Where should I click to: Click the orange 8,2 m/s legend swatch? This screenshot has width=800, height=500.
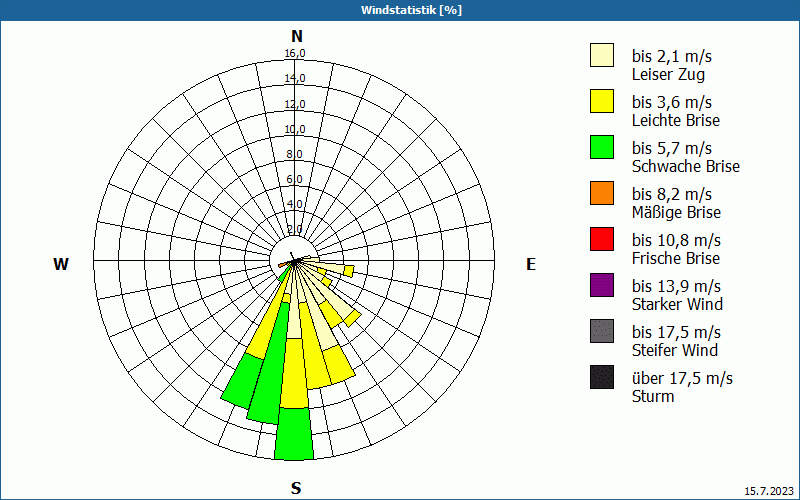coord(602,193)
